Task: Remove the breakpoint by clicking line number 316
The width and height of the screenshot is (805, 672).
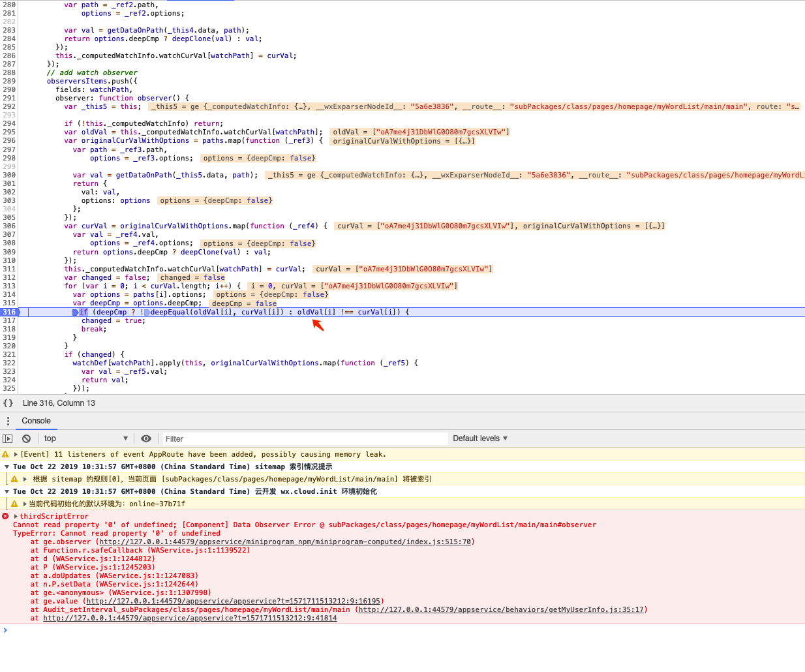Action: point(10,312)
